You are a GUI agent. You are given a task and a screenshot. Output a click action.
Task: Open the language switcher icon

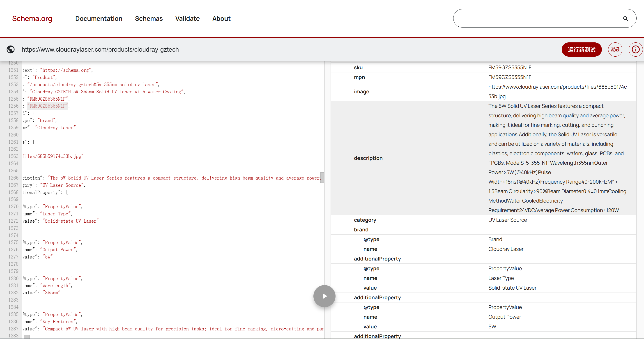point(615,49)
